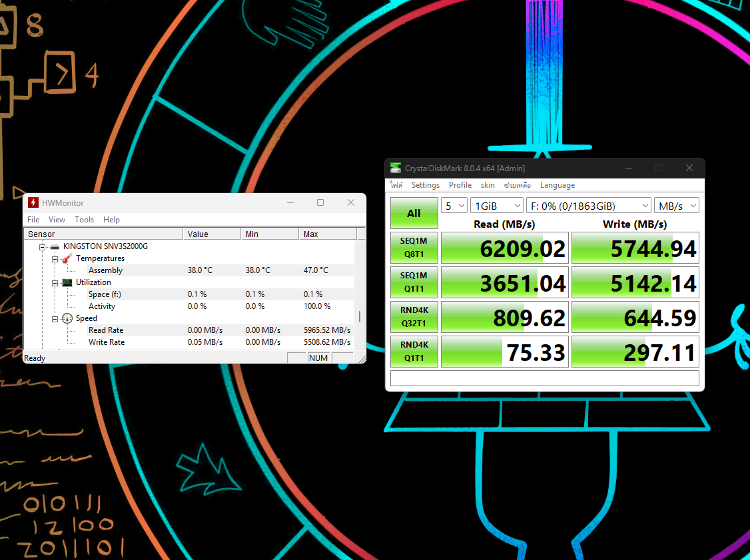Click the 5508.62 MB/s max write value
The image size is (750, 560).
coord(327,342)
